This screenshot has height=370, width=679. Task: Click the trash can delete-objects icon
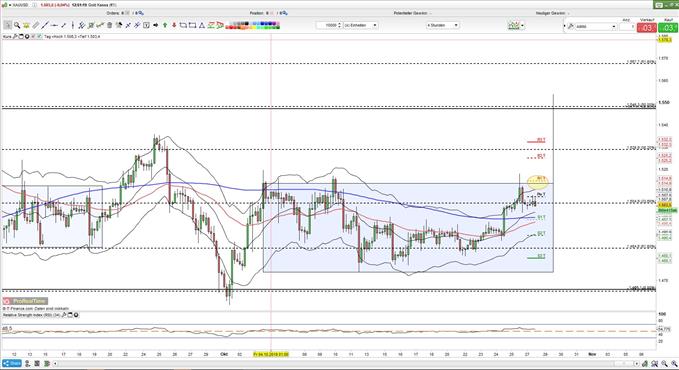pyautogui.click(x=109, y=25)
